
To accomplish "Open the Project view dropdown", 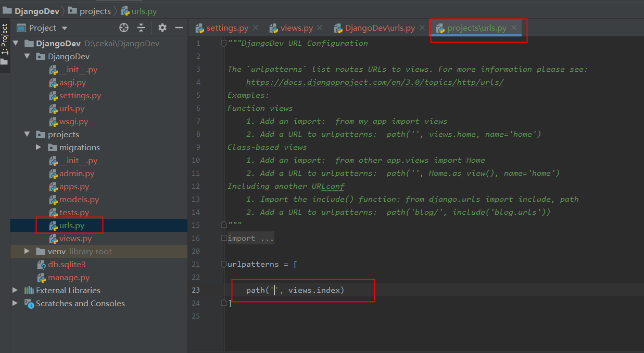I will pos(43,28).
